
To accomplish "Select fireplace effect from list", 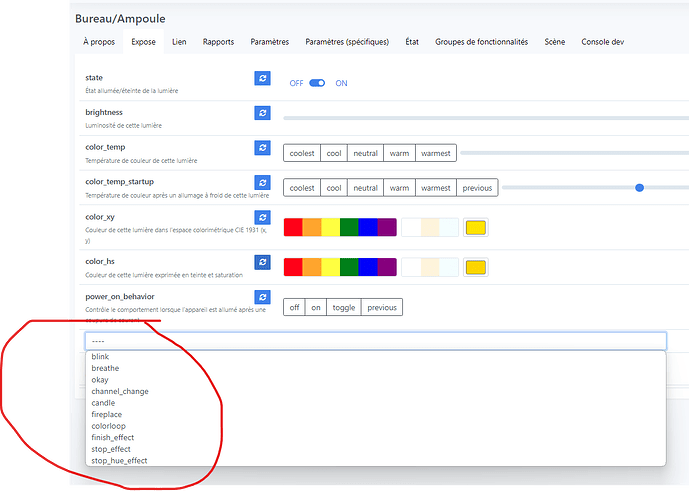I will click(x=376, y=415).
